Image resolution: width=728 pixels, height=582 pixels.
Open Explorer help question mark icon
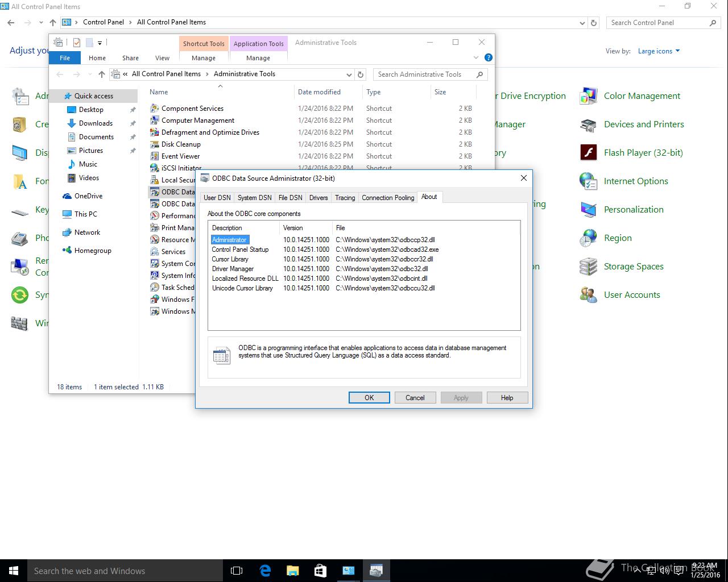(488, 57)
